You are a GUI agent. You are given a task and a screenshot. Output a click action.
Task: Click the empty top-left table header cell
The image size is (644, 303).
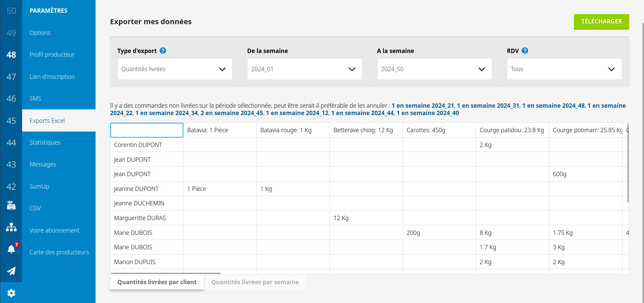point(147,130)
